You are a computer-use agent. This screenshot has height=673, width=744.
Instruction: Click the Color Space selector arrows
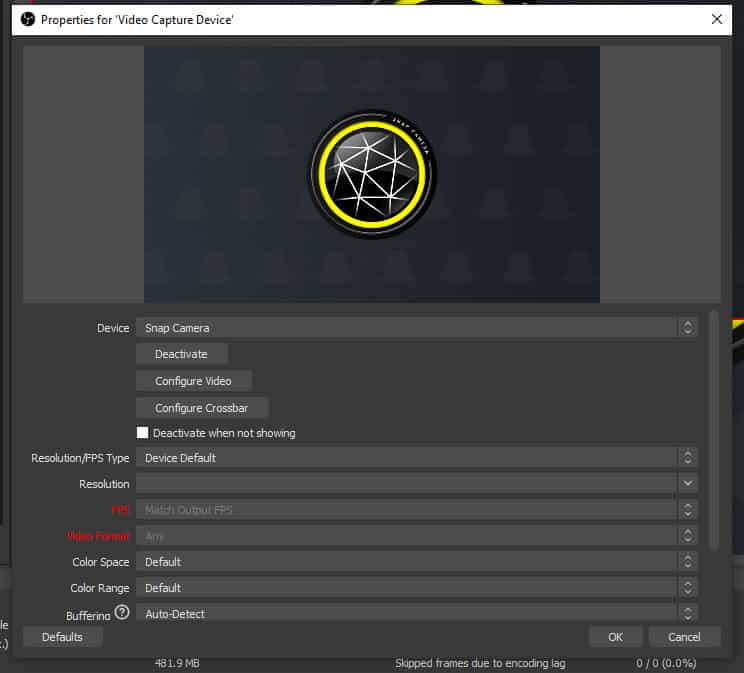point(688,562)
